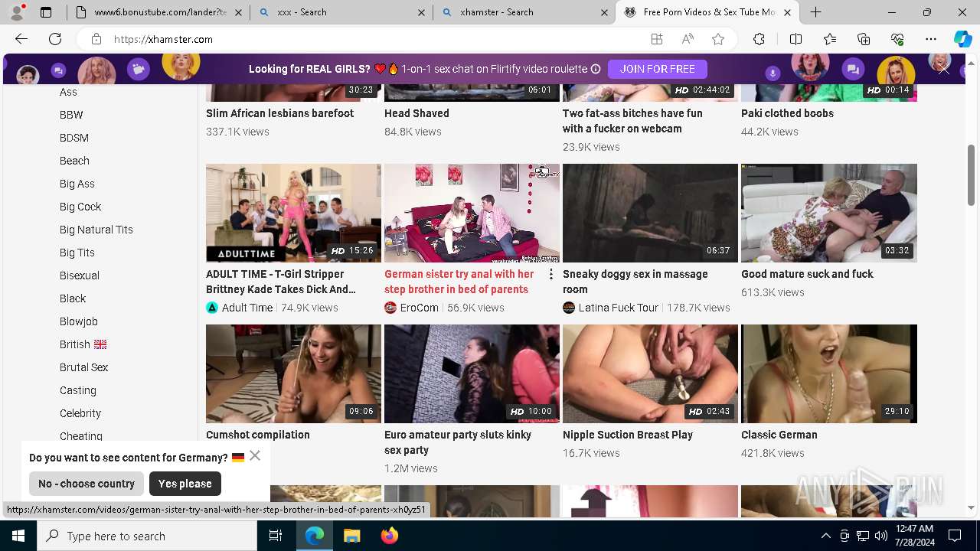The width and height of the screenshot is (980, 551).
Task: Click the app available icon in address bar
Action: (657, 39)
